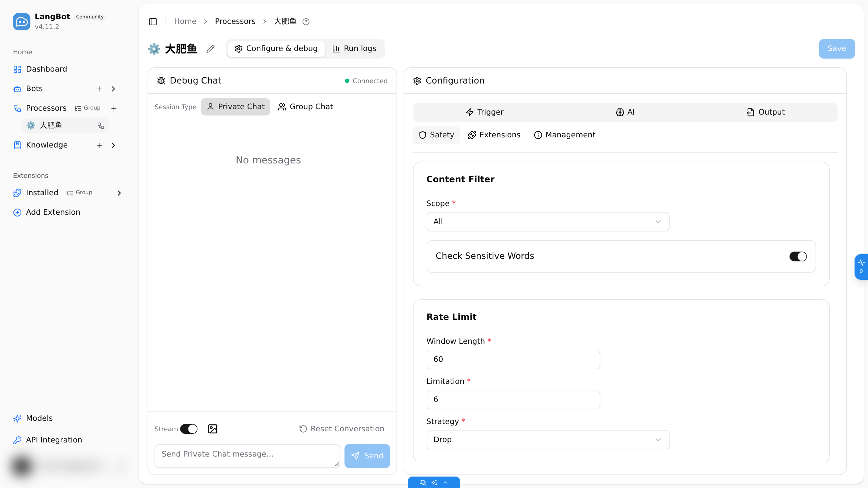Click the LangBot logo icon
868x488 pixels.
pyautogui.click(x=22, y=22)
